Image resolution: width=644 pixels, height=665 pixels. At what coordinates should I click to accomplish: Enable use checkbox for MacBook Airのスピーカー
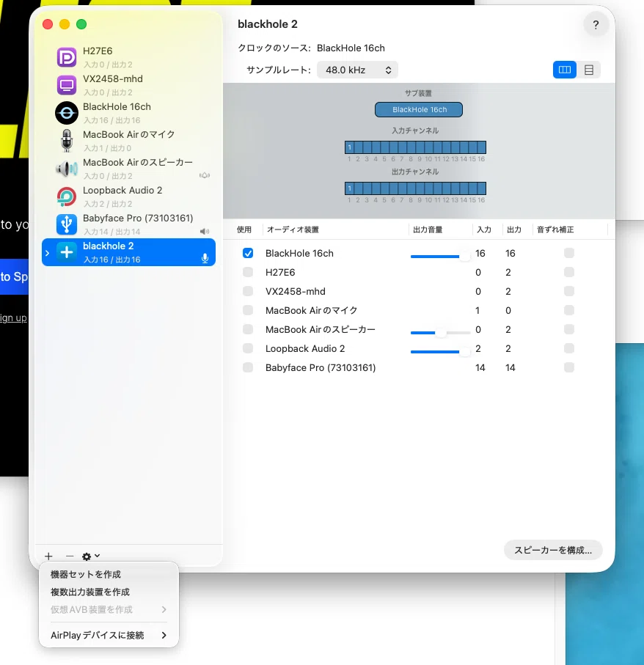248,329
